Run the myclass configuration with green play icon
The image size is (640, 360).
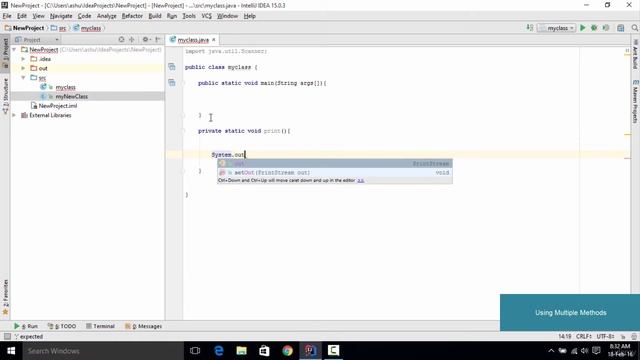(582, 28)
